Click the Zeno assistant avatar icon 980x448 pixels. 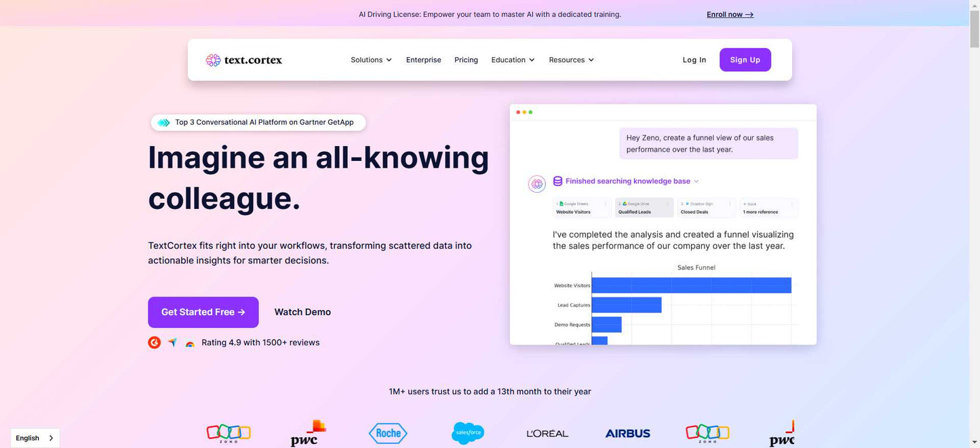pos(537,183)
